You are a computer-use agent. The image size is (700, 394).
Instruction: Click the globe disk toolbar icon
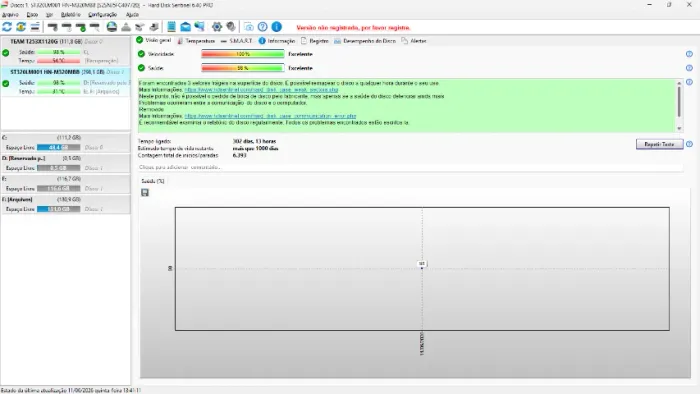point(112,27)
